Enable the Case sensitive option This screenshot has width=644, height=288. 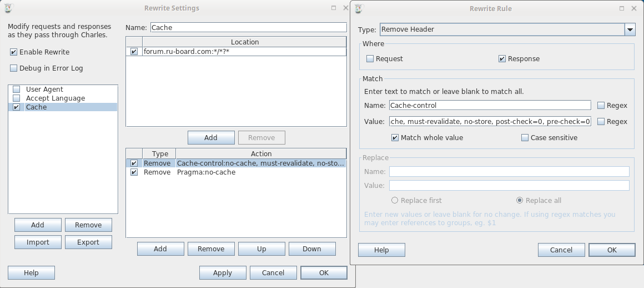(525, 138)
